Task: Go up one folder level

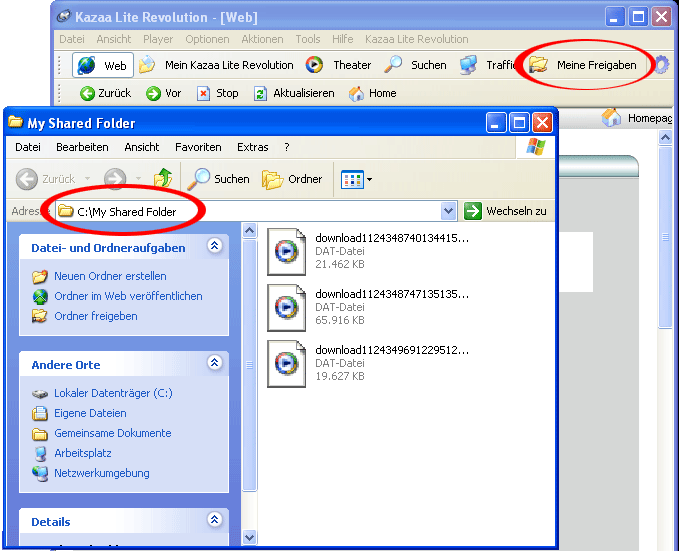Action: [x=163, y=178]
